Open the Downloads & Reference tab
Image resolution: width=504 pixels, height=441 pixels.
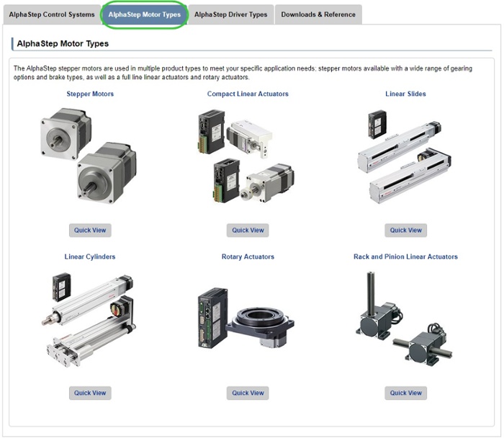[x=318, y=14]
